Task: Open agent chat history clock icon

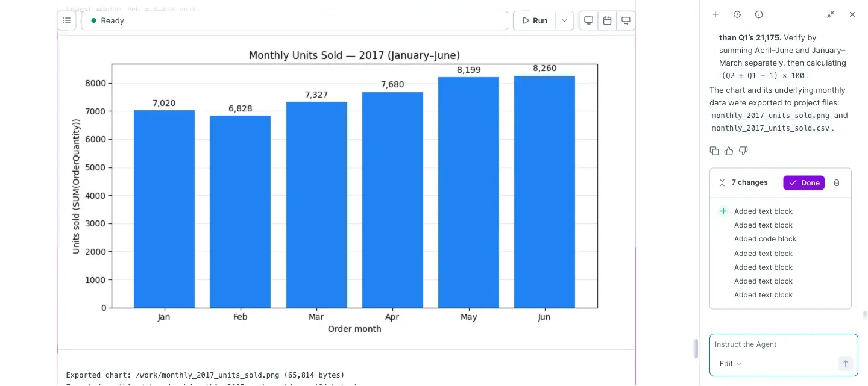Action: click(x=737, y=14)
